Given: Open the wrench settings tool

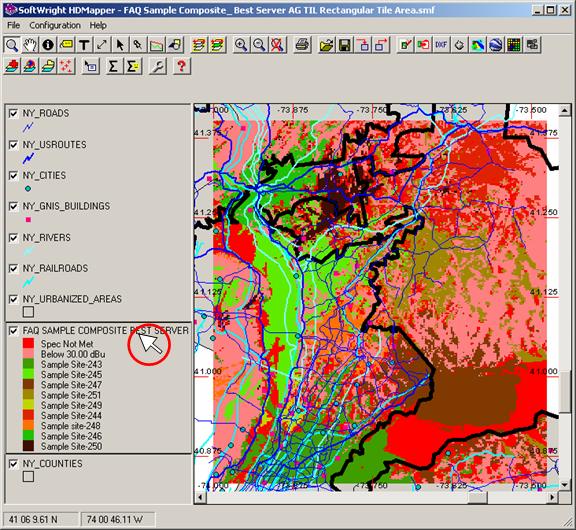Looking at the screenshot, I should 158,66.
